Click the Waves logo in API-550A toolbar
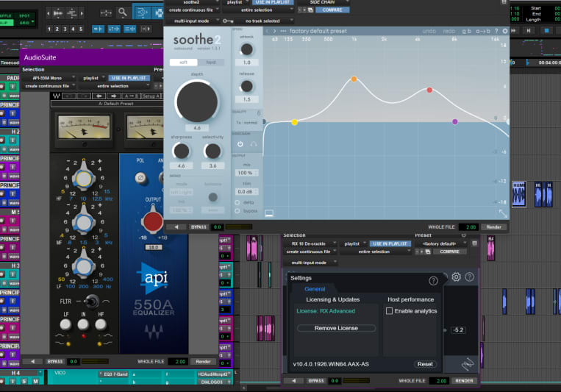Image resolution: width=561 pixels, height=392 pixels. pos(56,96)
